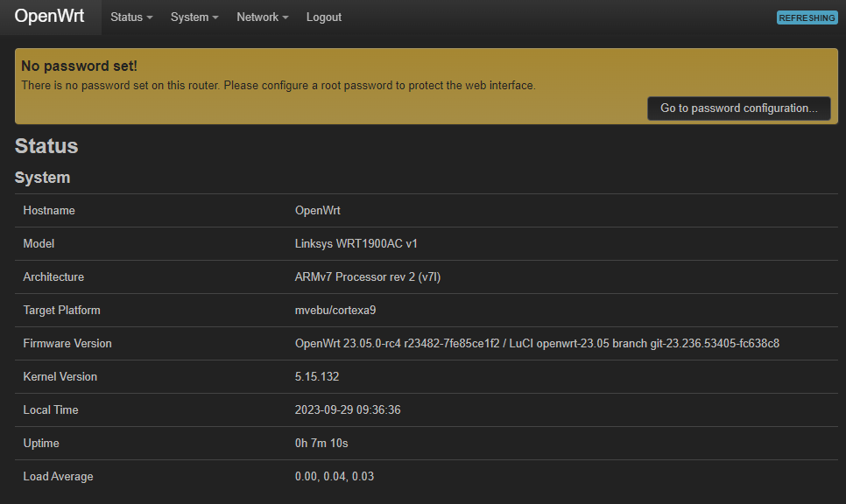846x504 pixels.
Task: Click 'Go to password configuration...' button
Action: (738, 108)
